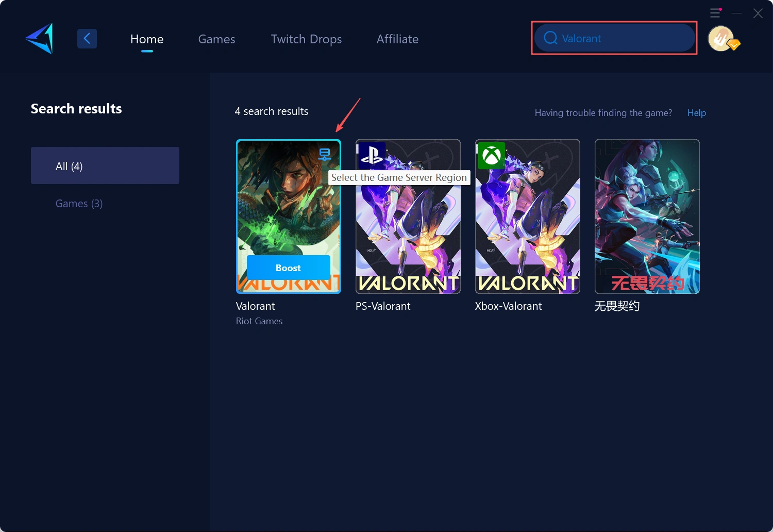Click the PlayStation icon on PS-Valorant card
773x532 pixels.
[372, 156]
